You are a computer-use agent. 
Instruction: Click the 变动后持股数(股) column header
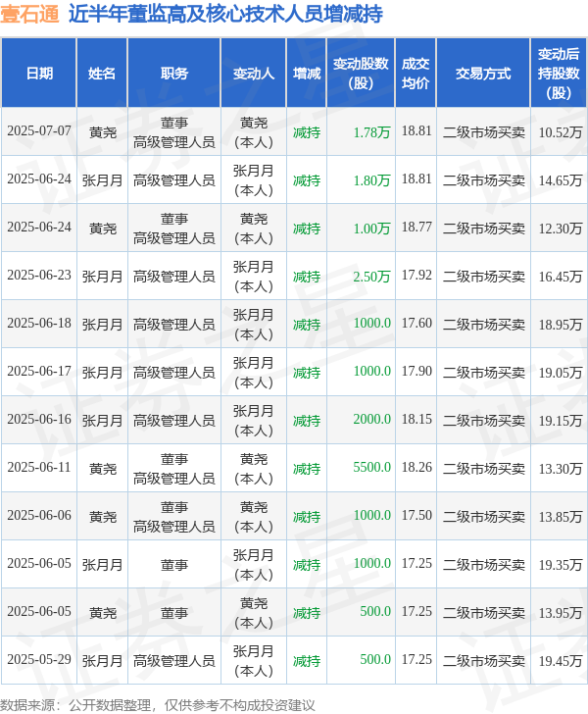click(x=559, y=74)
